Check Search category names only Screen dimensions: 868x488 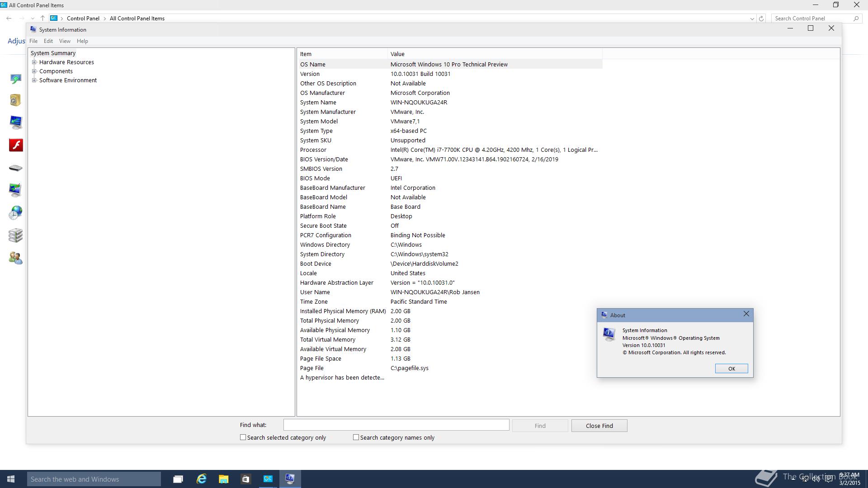click(x=356, y=437)
